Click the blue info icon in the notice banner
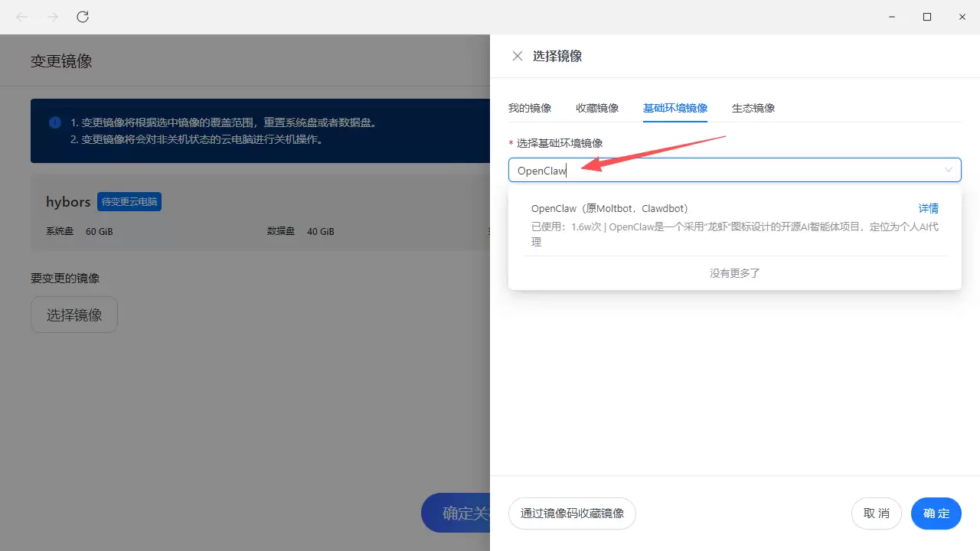This screenshot has height=551, width=980. pyautogui.click(x=54, y=122)
